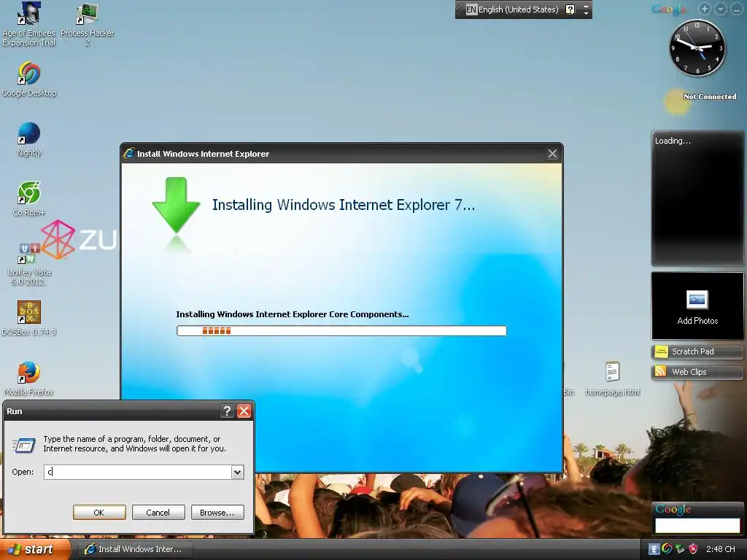Image resolution: width=747 pixels, height=560 pixels.
Task: Click the EN language indicator on language bar
Action: [471, 9]
